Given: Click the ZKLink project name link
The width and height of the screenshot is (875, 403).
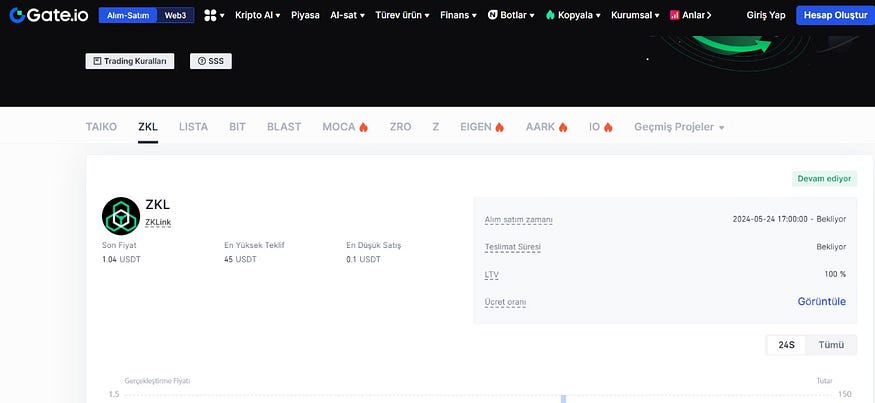Looking at the screenshot, I should [158, 222].
